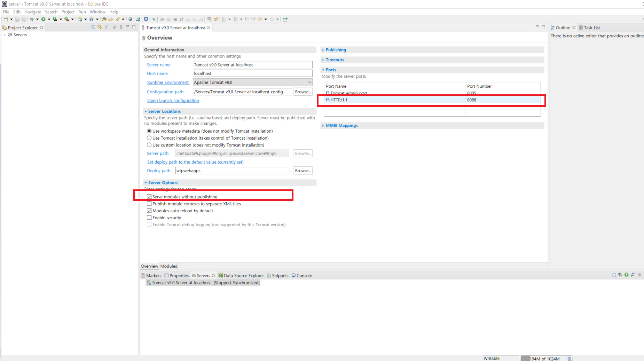Click the Debug bug icon in main toolbar

(x=32, y=19)
